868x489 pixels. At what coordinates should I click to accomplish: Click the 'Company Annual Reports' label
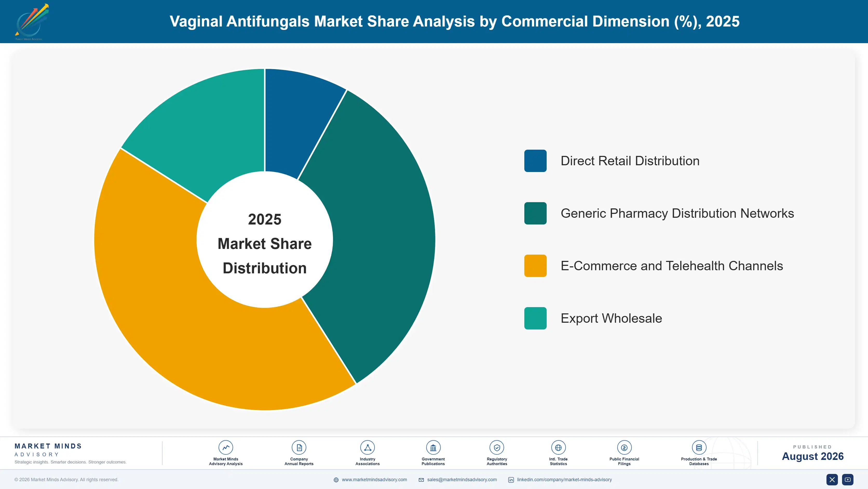(299, 461)
